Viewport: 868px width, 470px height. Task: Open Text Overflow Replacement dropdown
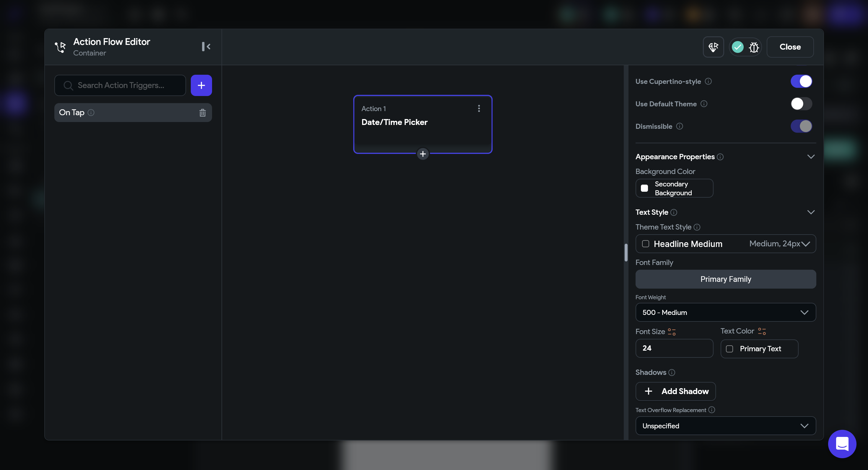[x=725, y=426]
